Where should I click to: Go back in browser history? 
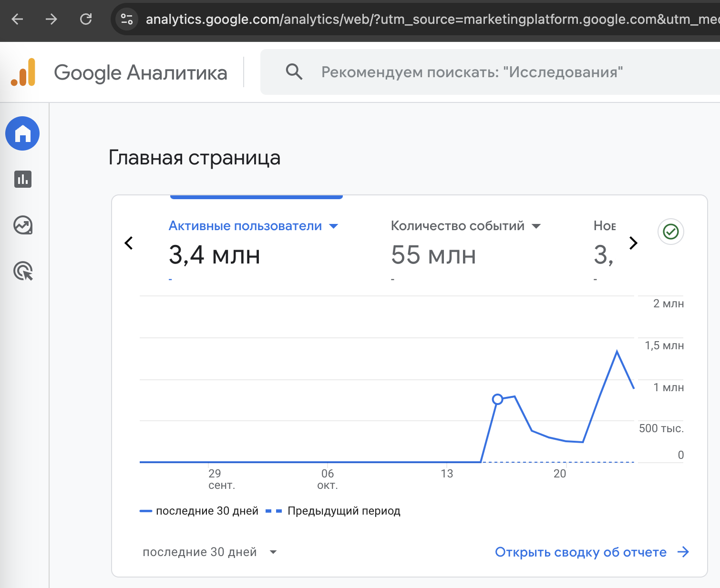(18, 19)
